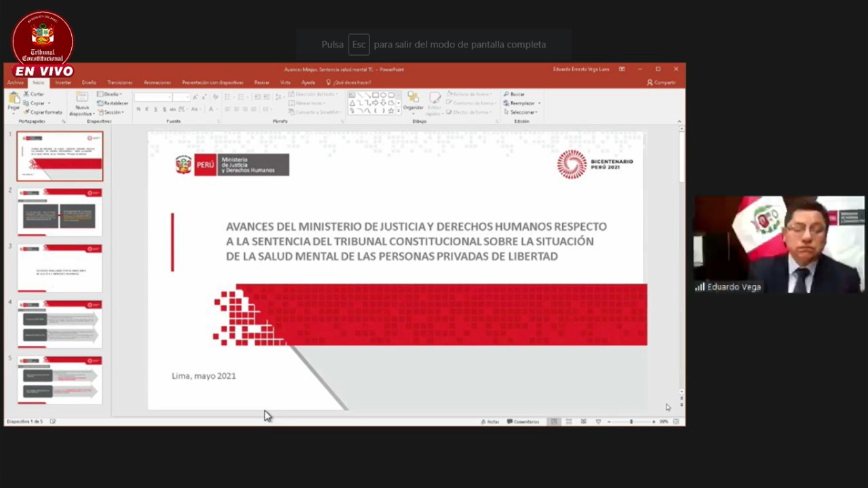Click Copiar formato paintbrush
Viewport: 868px width, 488px height.
click(x=43, y=112)
